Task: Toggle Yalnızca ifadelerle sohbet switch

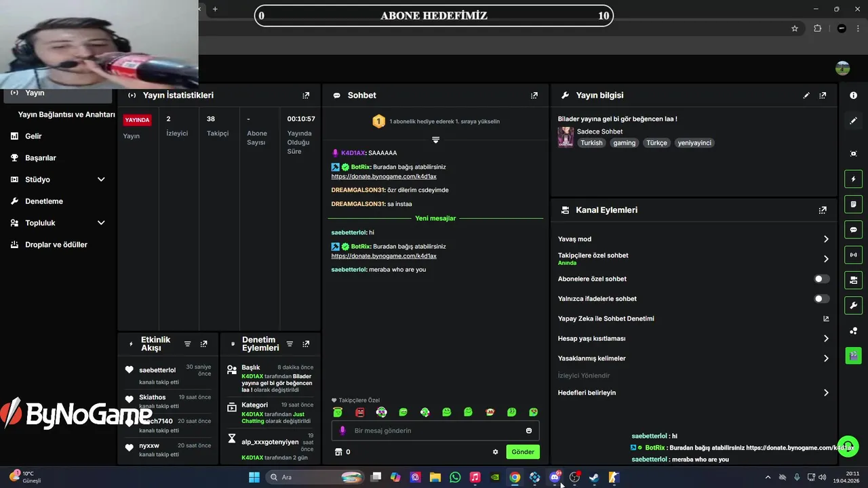Action: [821, 298]
